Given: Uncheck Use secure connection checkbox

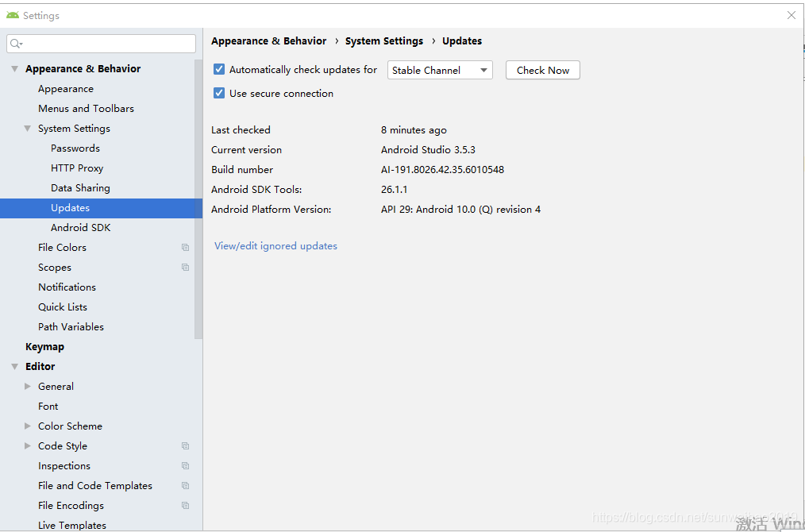Looking at the screenshot, I should coord(219,93).
